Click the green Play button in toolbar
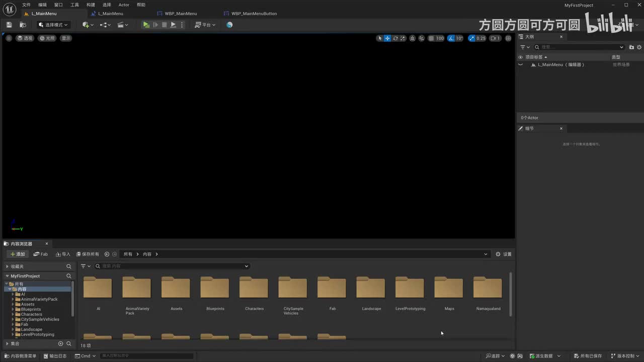This screenshot has width=644, height=362. 146,25
